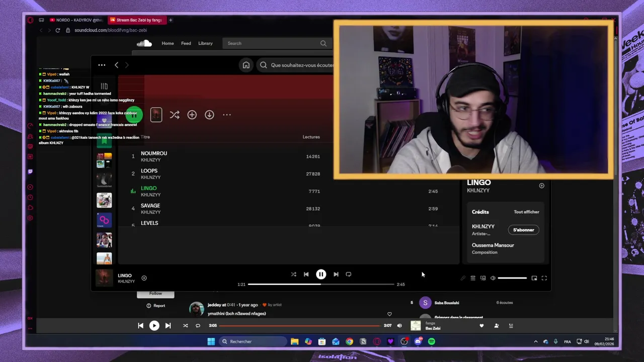Open the SoundCloud Library menu item

[x=205, y=43]
